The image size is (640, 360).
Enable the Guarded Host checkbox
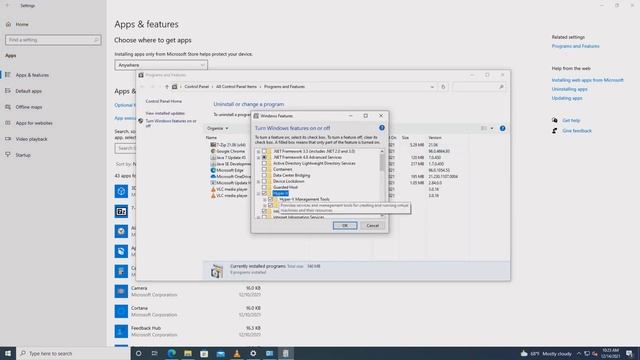(x=264, y=187)
